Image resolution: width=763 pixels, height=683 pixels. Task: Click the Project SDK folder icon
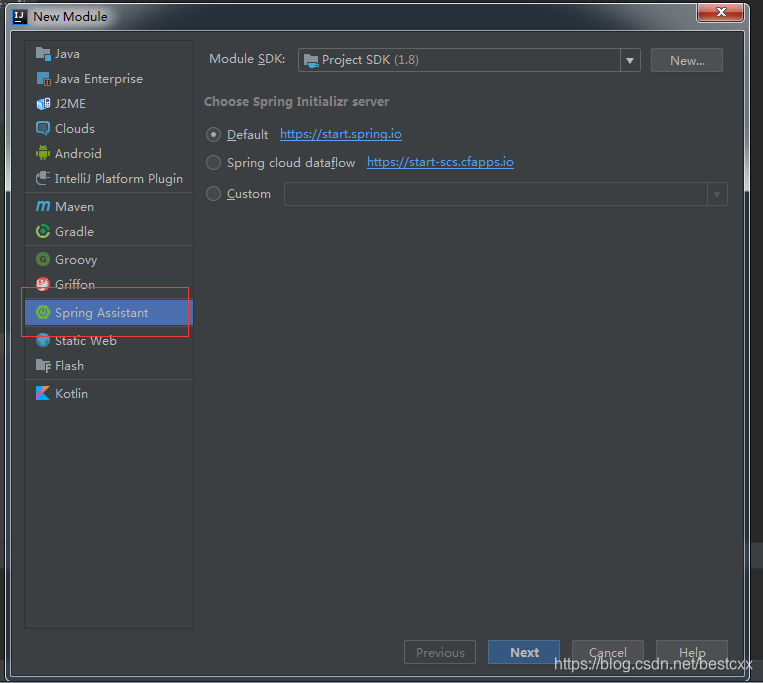311,60
